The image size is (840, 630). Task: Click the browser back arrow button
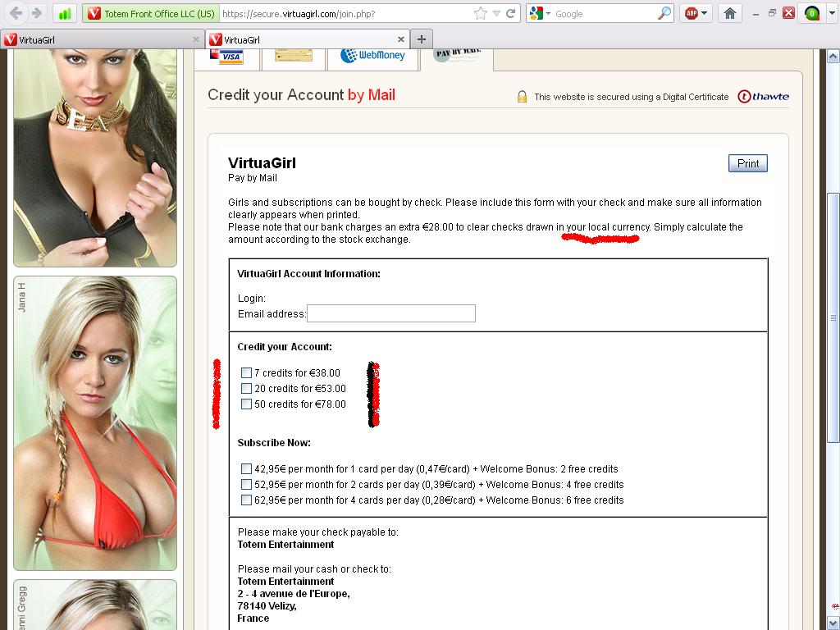click(16, 13)
